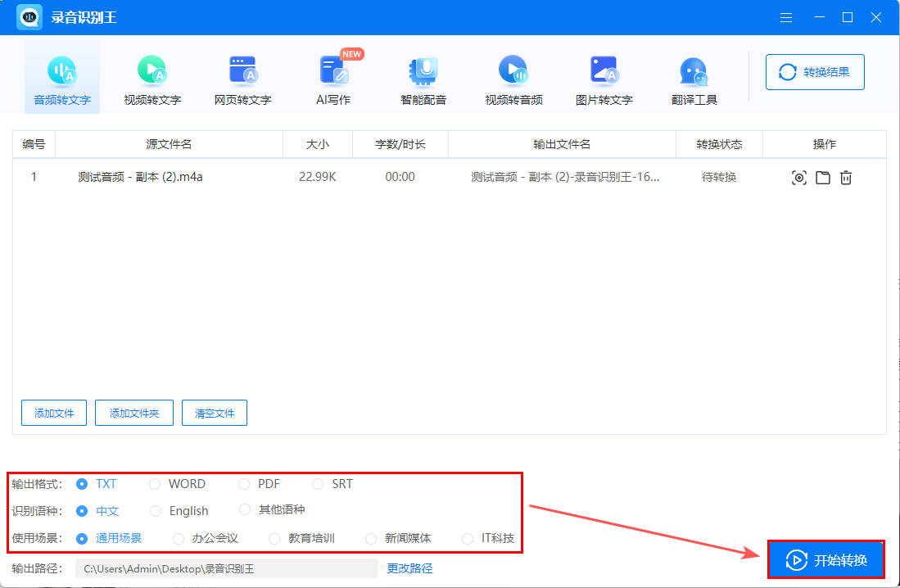This screenshot has width=900, height=588.
Task: Click the 开始转换 start conversion button
Action: [825, 560]
